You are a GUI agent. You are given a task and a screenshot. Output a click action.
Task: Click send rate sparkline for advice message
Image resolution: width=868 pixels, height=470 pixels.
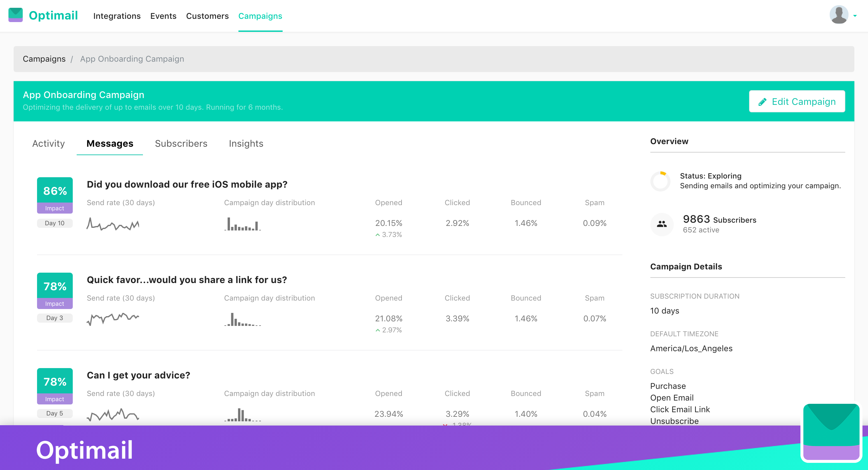pos(113,414)
